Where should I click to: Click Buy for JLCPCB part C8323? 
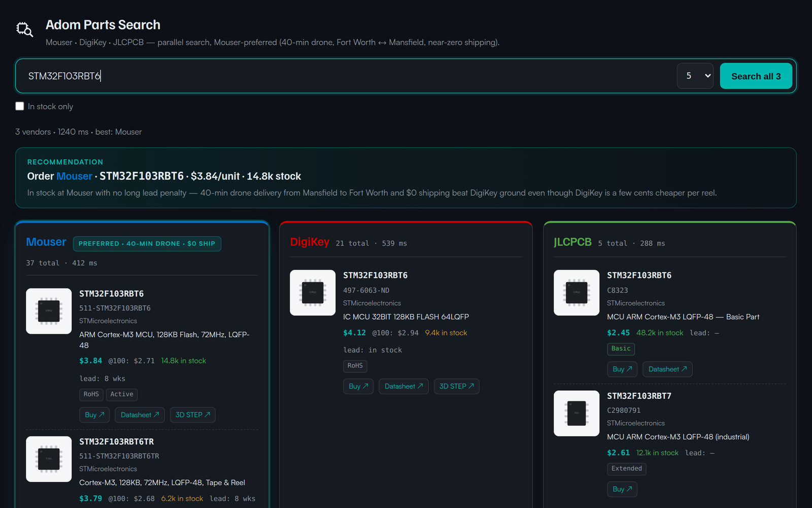click(622, 369)
